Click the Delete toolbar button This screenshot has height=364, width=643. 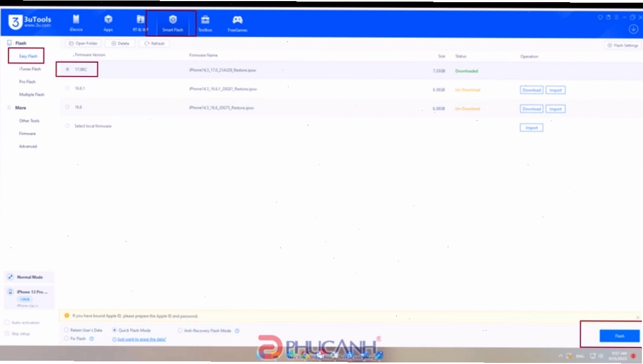tap(120, 43)
